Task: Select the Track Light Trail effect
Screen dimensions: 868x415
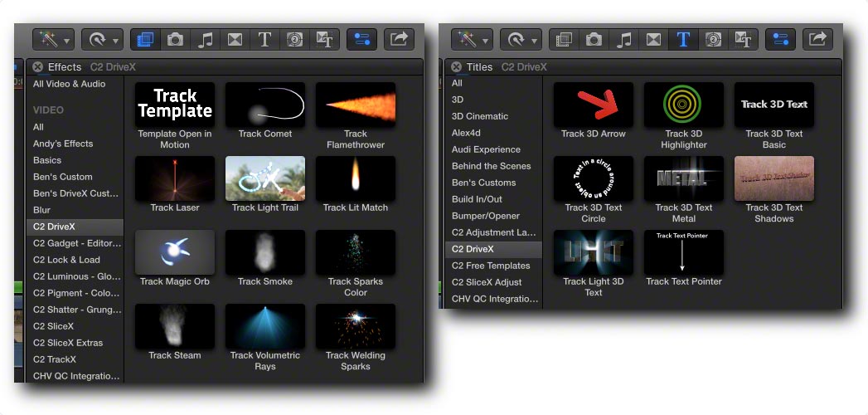Action: click(265, 178)
